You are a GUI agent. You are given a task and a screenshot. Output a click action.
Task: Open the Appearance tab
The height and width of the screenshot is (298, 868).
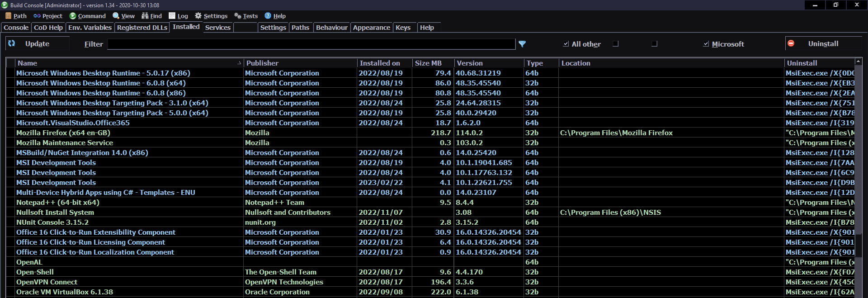tap(372, 28)
